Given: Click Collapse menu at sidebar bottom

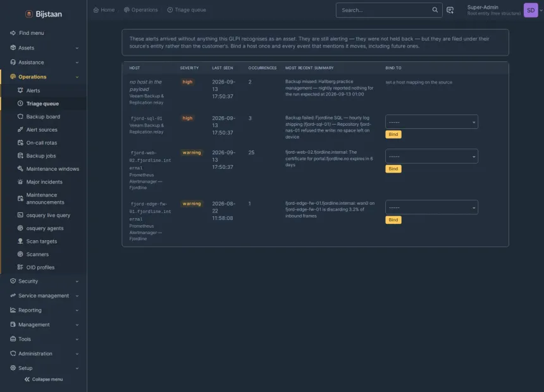Looking at the screenshot, I should click(x=44, y=379).
